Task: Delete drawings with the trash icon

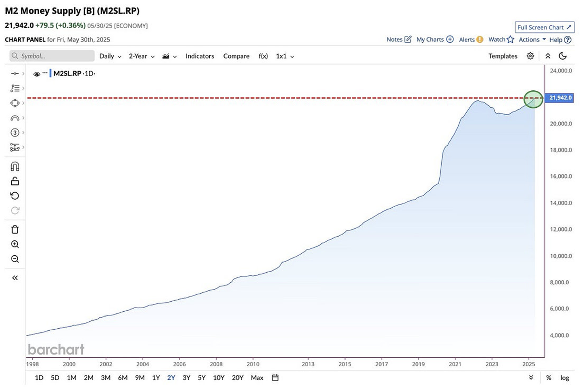Action: coord(15,229)
